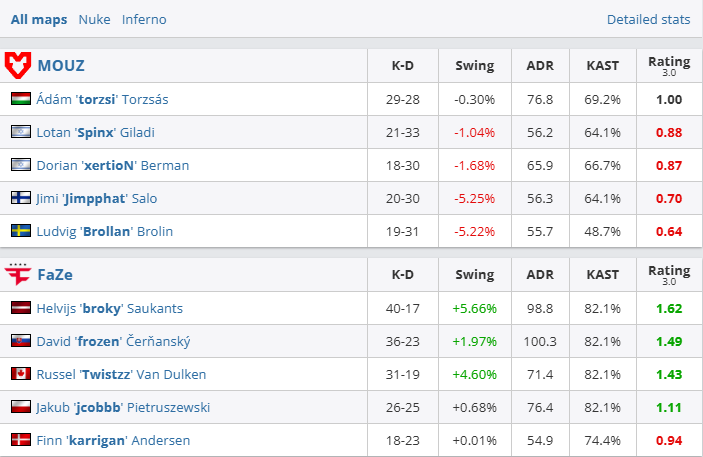Open David 'frozen' Čerňanský player profile
Viewport: 703px width, 457px height.
pyautogui.click(x=114, y=341)
